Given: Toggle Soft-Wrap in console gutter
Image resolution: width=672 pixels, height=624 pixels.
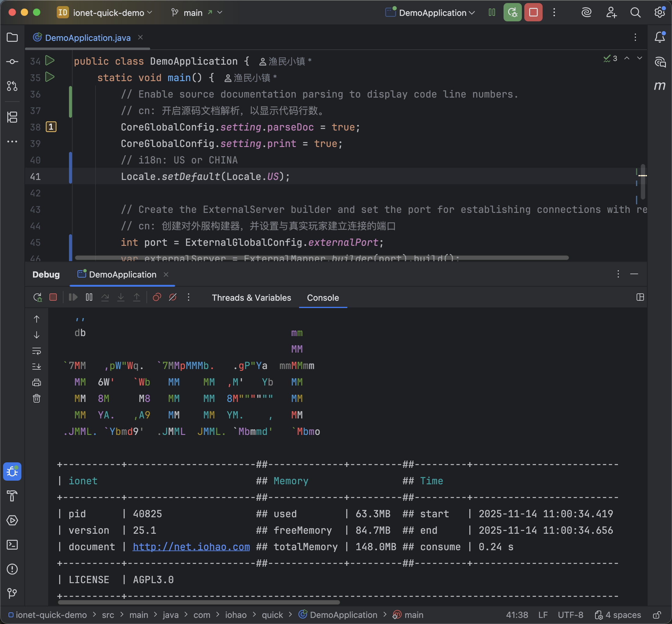Looking at the screenshot, I should tap(37, 351).
